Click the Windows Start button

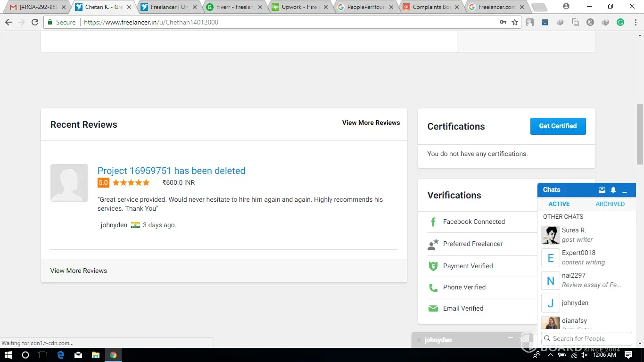point(8,355)
